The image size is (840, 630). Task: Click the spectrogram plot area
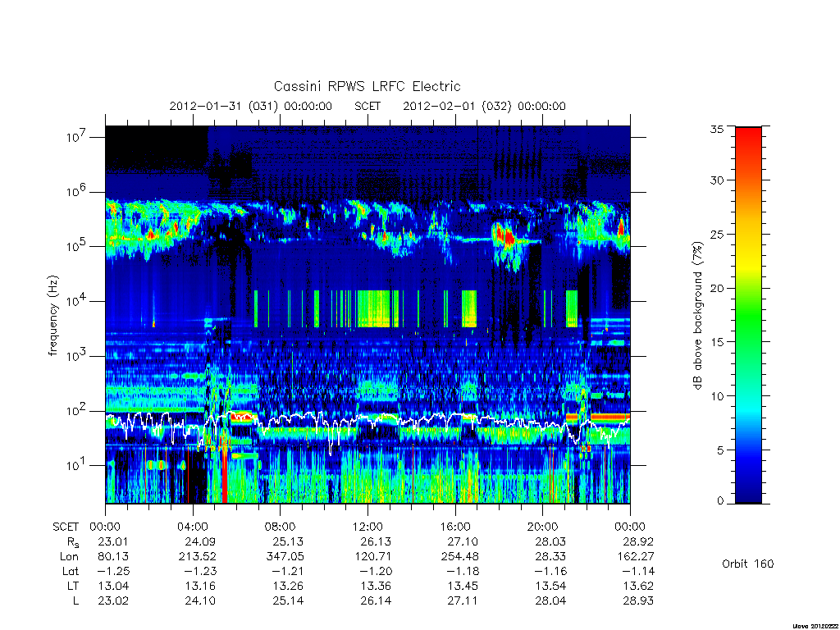pos(367,314)
